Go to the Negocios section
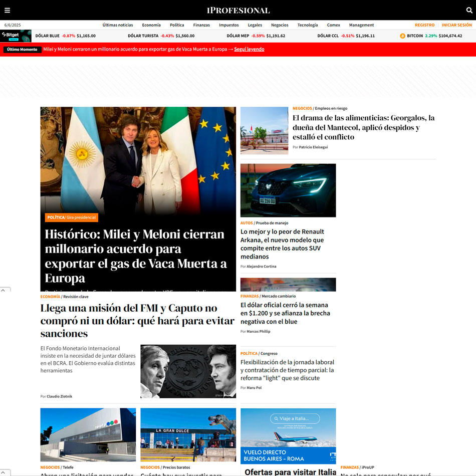This screenshot has height=476, width=476. [280, 25]
